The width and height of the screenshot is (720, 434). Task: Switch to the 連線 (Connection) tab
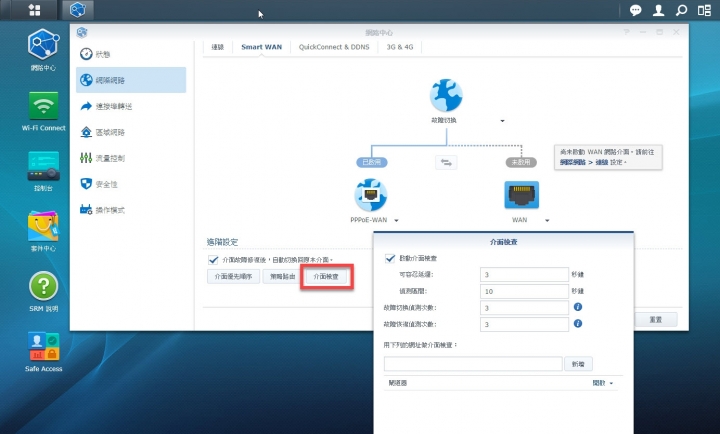tap(218, 47)
